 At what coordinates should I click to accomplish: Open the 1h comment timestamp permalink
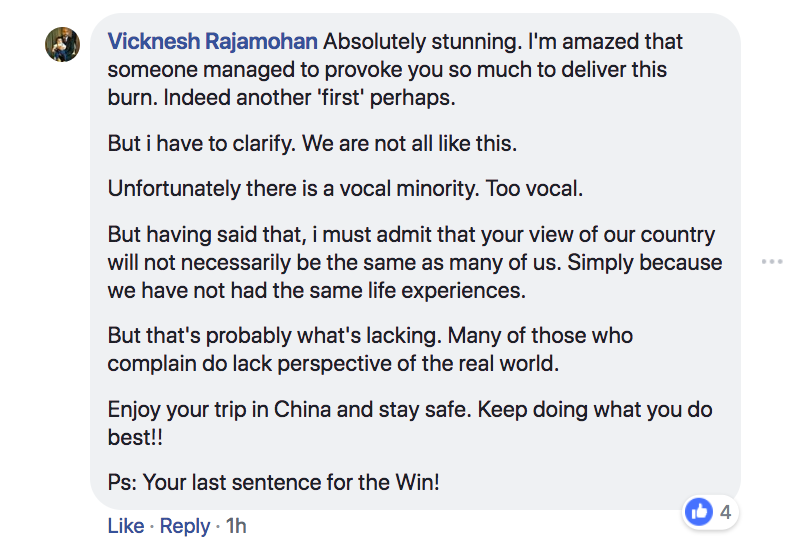point(236,526)
